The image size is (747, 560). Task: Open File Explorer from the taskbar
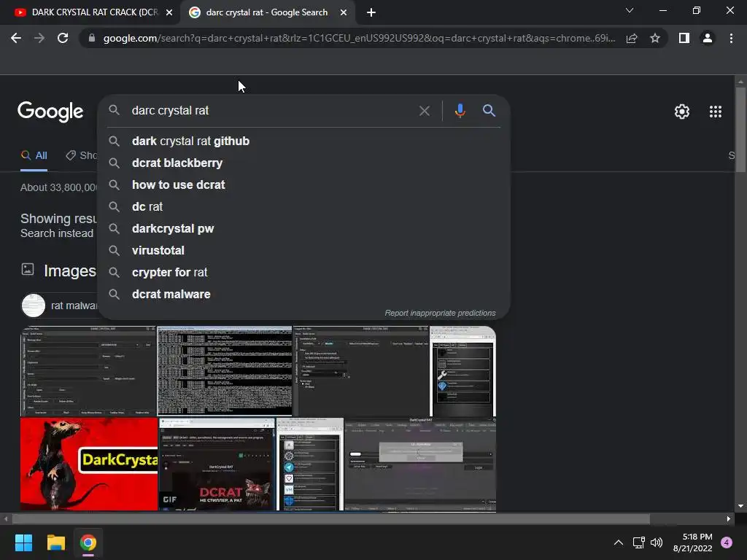[x=55, y=542]
